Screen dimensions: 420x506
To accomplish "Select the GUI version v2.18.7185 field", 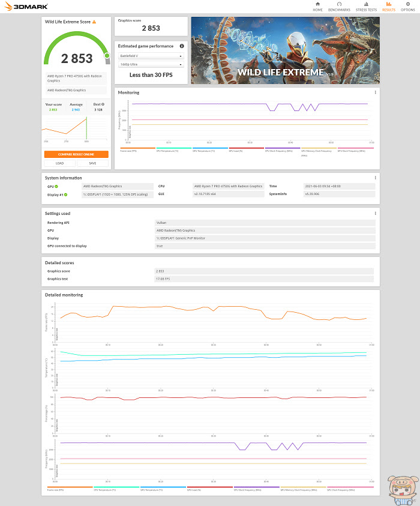I will pos(228,194).
